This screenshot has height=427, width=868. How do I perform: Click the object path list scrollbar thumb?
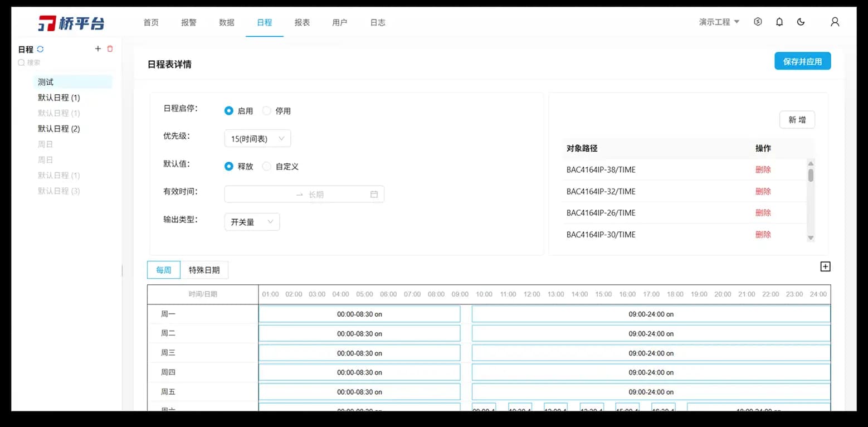811,176
